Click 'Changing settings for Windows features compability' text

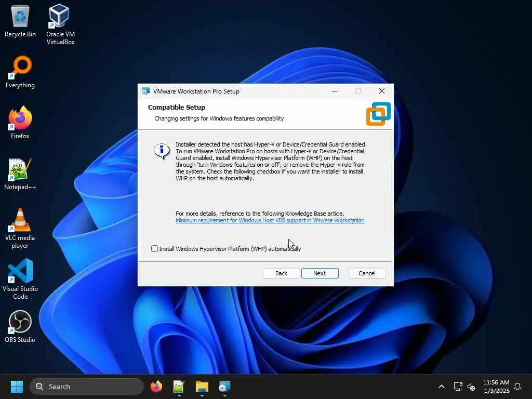[x=219, y=118]
